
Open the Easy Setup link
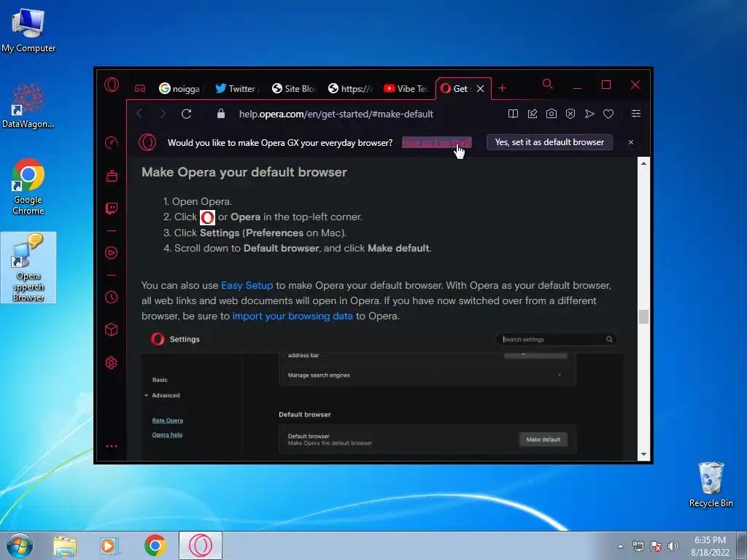(247, 285)
